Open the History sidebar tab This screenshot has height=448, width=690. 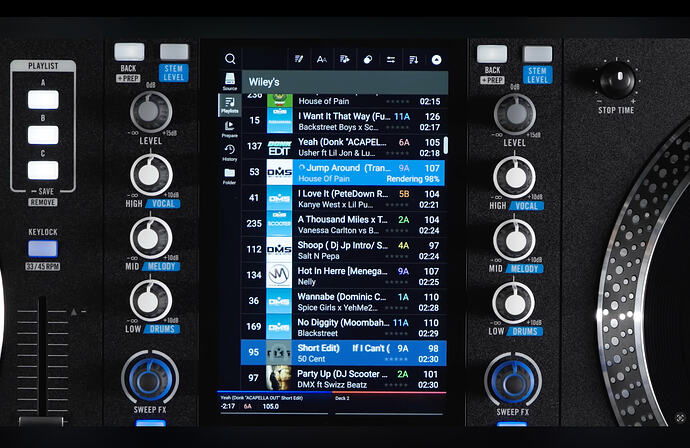[x=230, y=153]
